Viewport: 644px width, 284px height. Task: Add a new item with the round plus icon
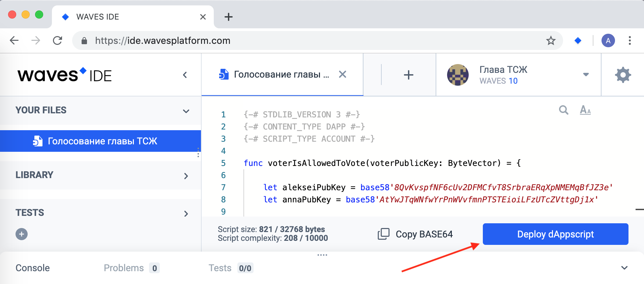coord(22,234)
